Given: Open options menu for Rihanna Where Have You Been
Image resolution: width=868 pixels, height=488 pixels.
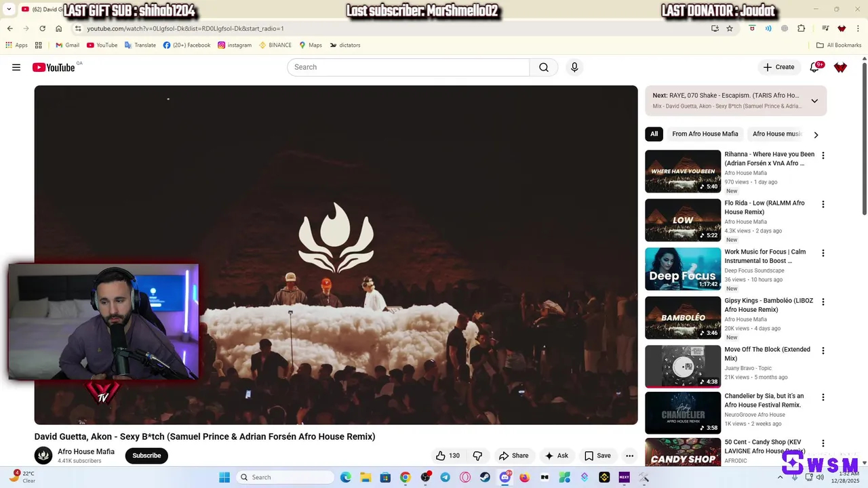Looking at the screenshot, I should tap(823, 155).
